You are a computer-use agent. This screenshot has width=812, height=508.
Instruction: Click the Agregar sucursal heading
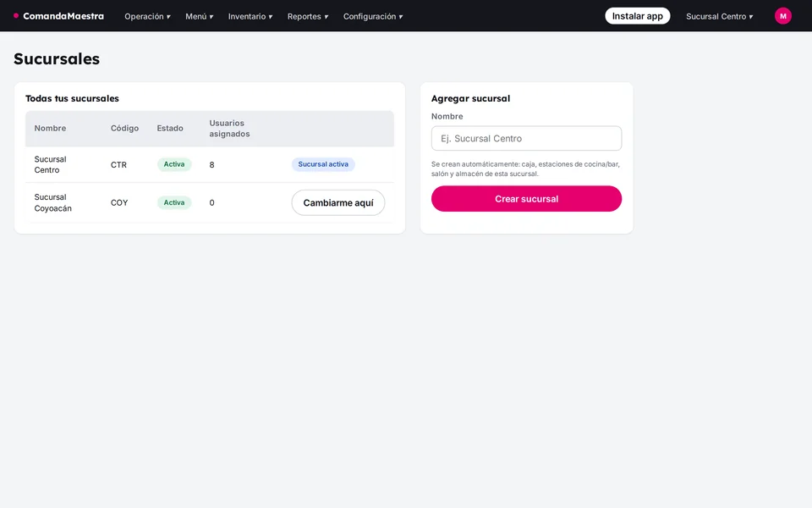[x=470, y=98]
